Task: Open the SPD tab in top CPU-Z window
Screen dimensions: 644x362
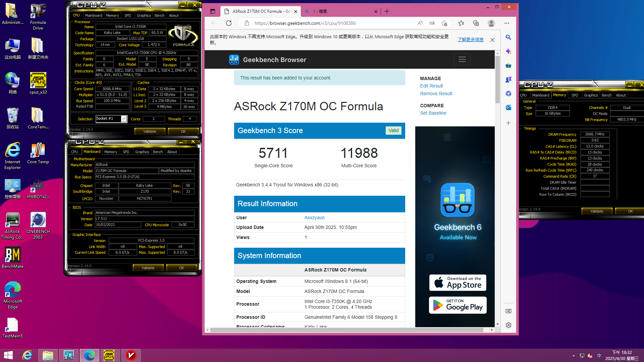Action: coord(128,15)
